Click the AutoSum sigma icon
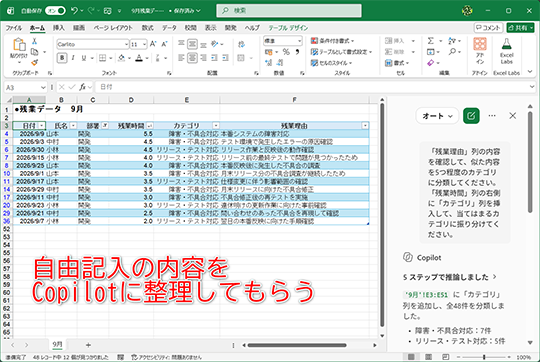 click(430, 41)
